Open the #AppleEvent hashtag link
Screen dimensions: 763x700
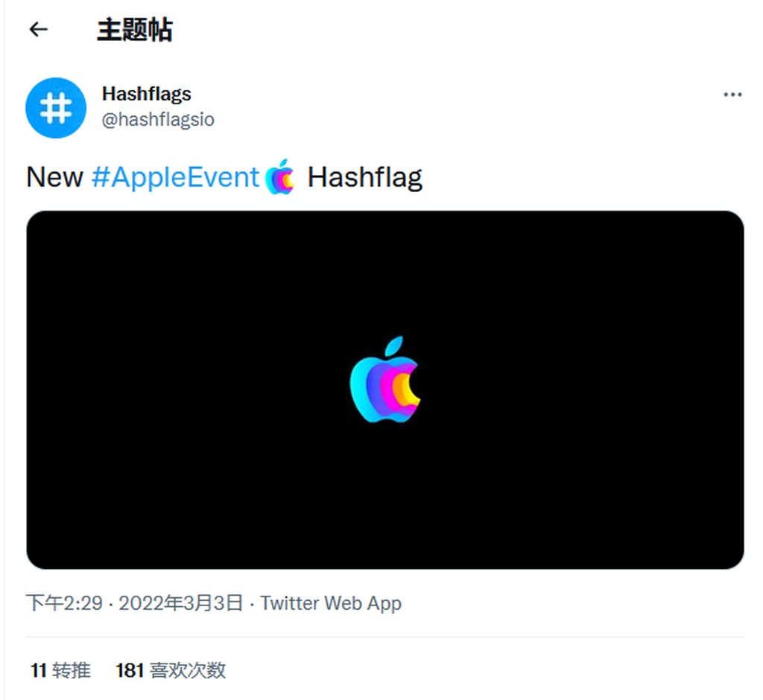[x=175, y=177]
